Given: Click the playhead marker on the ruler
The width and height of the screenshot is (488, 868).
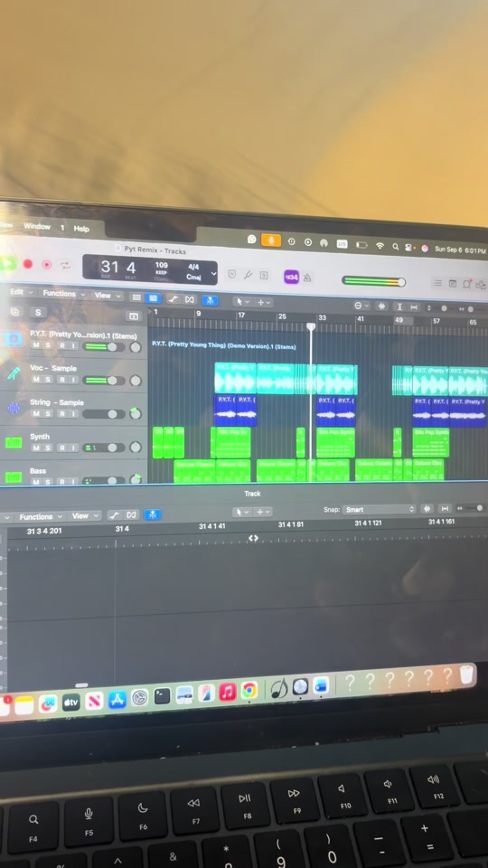Looking at the screenshot, I should (x=311, y=326).
